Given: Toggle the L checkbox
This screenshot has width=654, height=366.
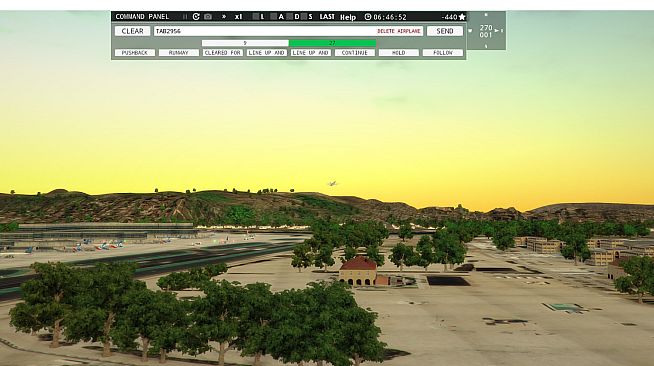Looking at the screenshot, I should [256, 17].
